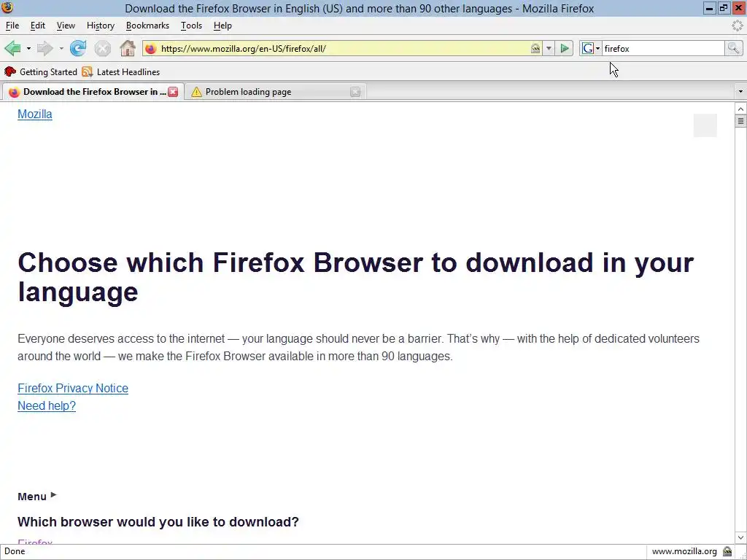Click the activity throbber icon
Screen dimensions: 747x560
738,26
